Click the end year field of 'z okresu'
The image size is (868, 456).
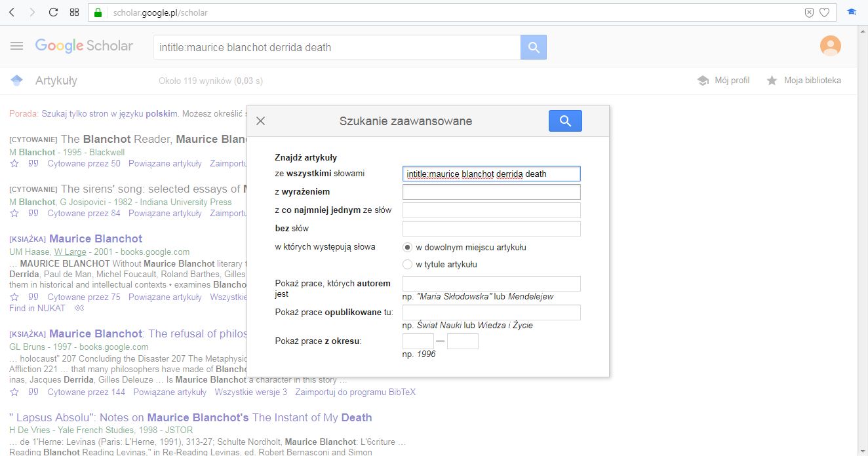coord(463,341)
